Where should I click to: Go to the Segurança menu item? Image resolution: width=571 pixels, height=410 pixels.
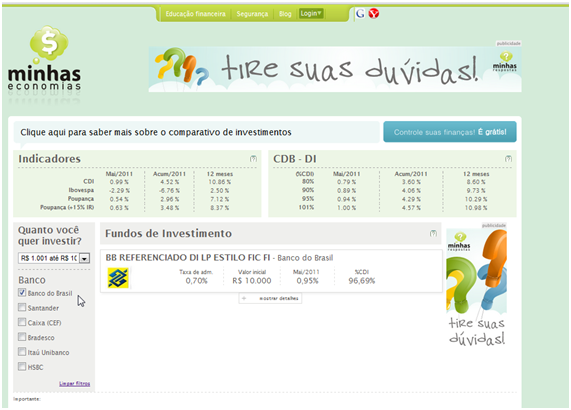pos(252,14)
